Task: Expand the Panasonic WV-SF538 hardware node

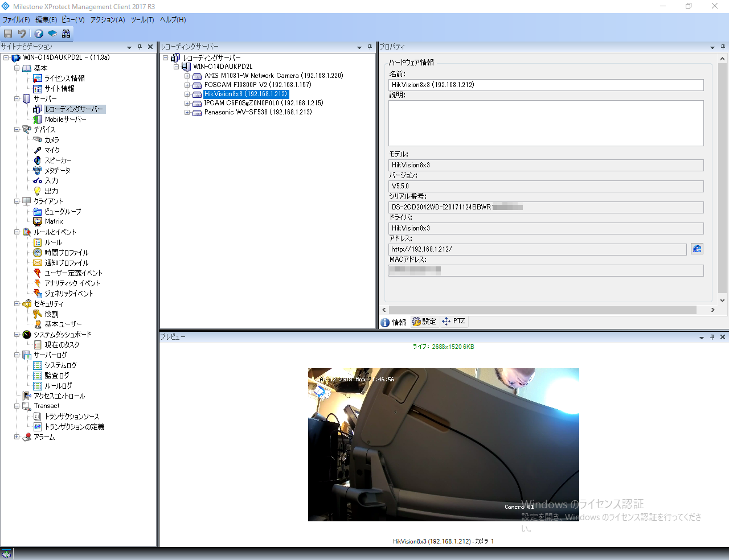Action: click(x=187, y=112)
